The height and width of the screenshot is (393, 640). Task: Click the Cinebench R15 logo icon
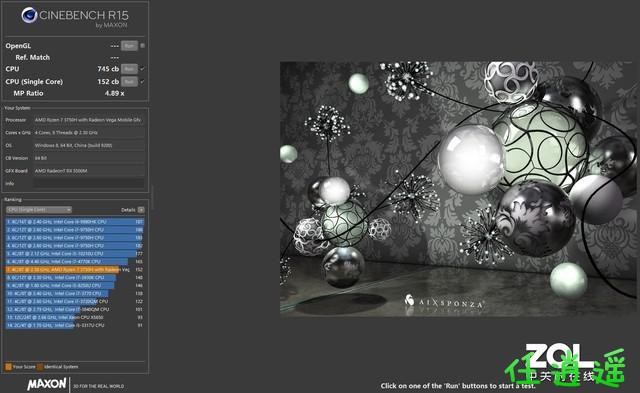click(29, 15)
